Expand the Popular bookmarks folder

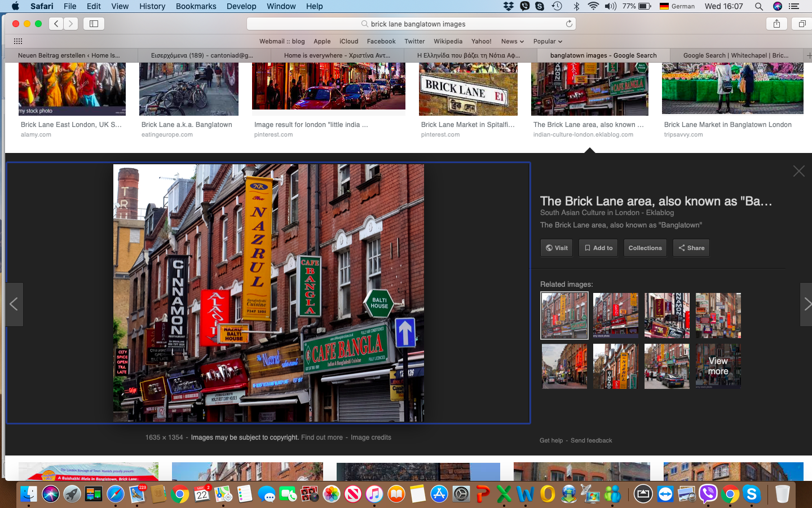pyautogui.click(x=548, y=41)
